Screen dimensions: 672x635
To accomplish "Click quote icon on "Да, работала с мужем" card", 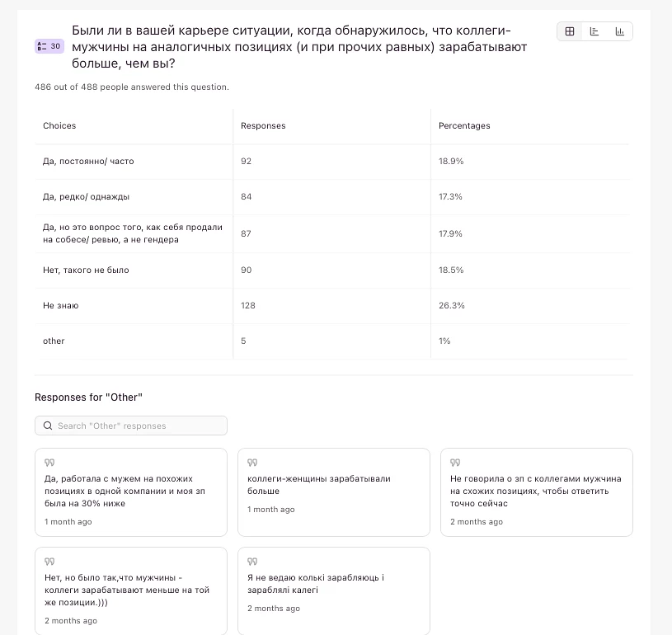I will click(x=49, y=463).
